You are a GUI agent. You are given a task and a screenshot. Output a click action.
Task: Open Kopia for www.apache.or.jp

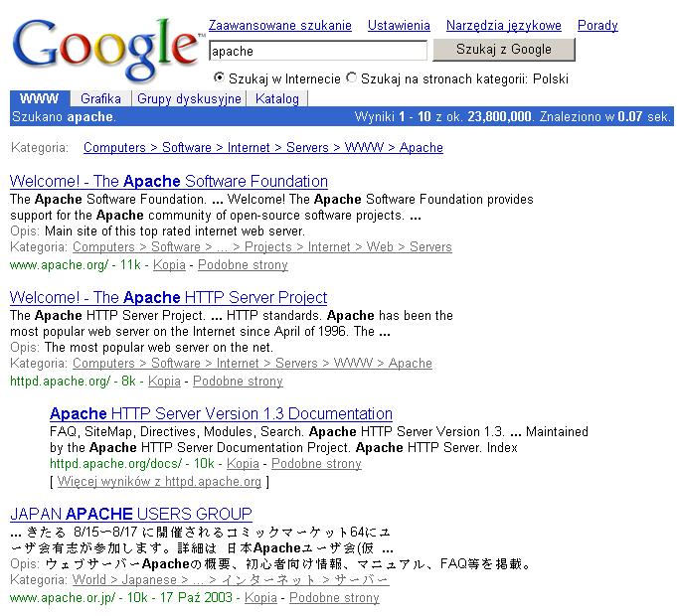pos(260,597)
